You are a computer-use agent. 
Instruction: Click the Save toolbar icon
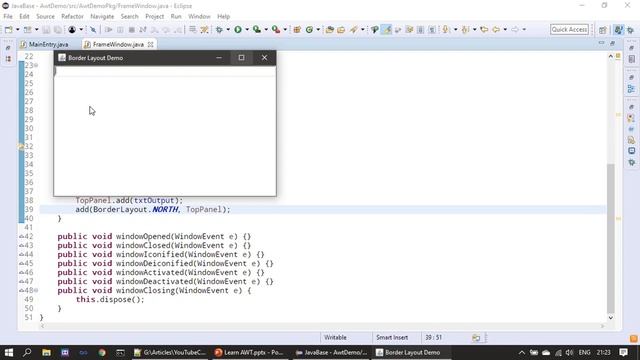click(x=46, y=29)
